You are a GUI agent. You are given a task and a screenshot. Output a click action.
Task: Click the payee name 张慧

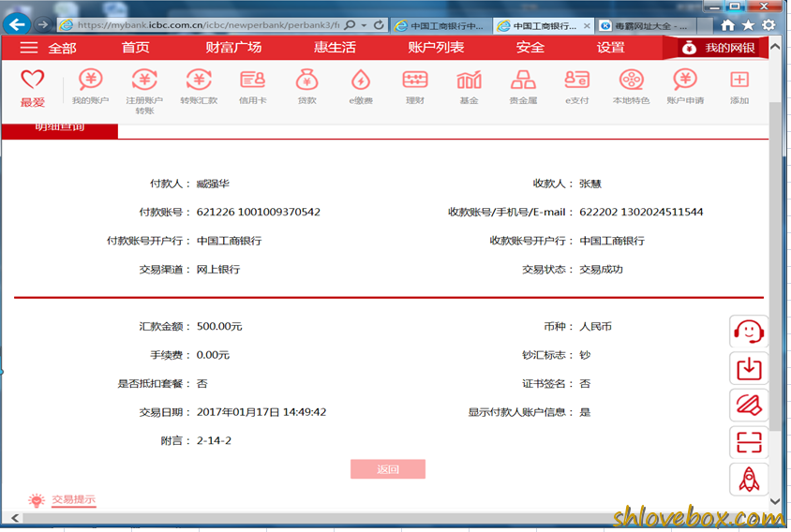[x=590, y=184]
